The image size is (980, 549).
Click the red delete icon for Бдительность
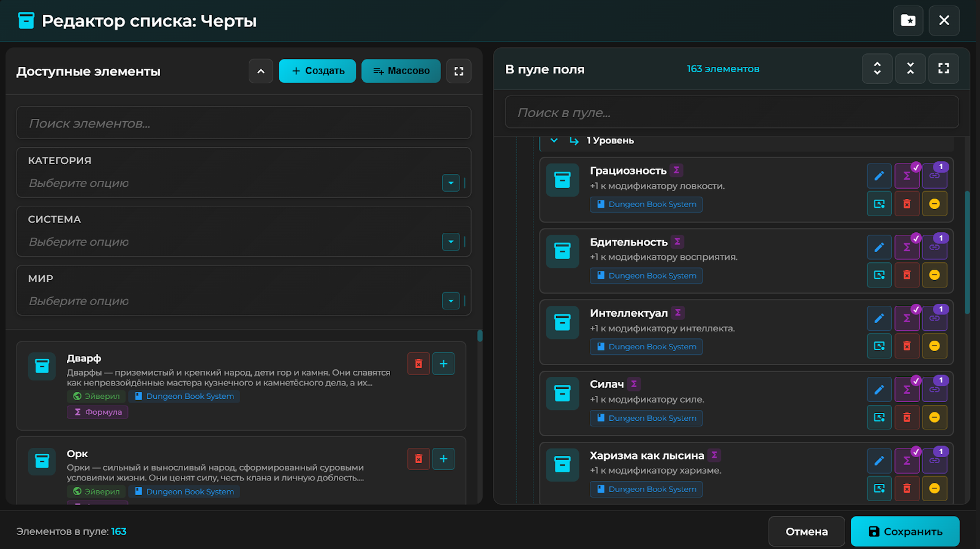907,275
